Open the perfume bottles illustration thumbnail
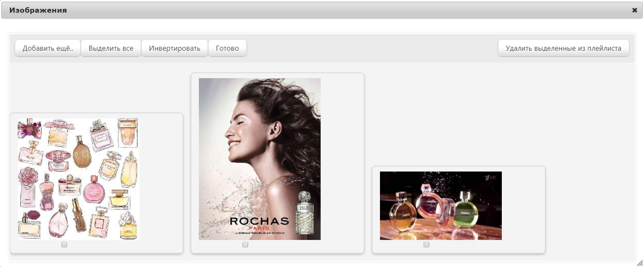The height and width of the screenshot is (267, 644). click(79, 179)
